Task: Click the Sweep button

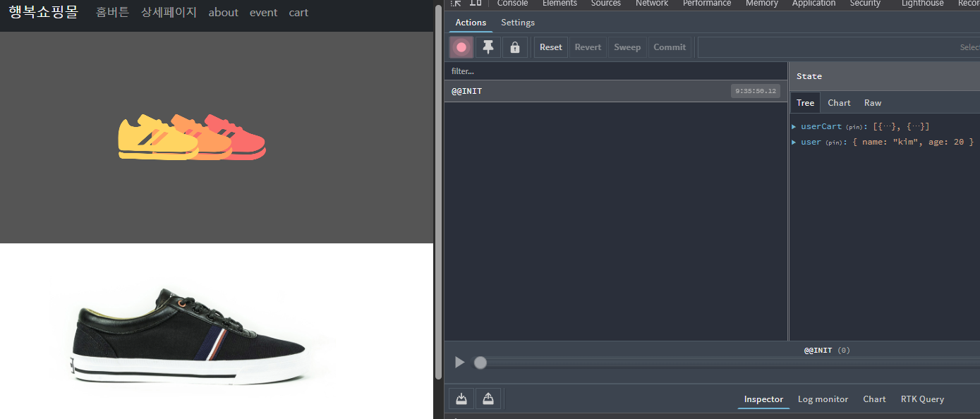Action: [x=627, y=47]
